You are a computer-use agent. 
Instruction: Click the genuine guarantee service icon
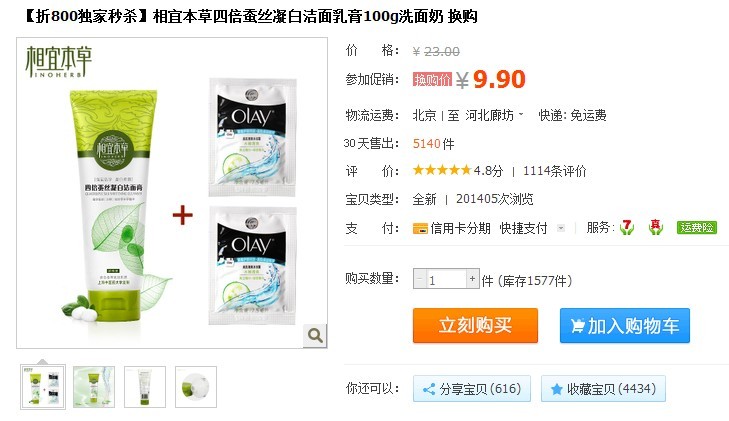(656, 227)
